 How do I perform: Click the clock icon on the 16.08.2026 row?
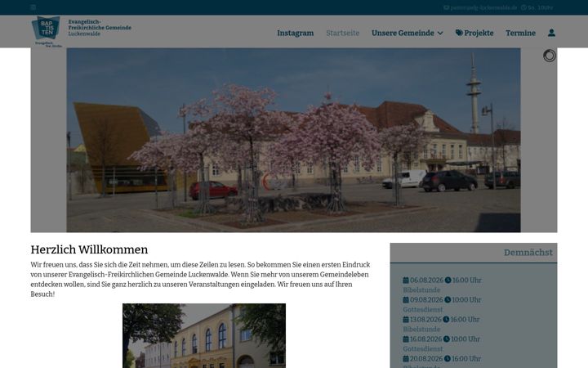446,339
